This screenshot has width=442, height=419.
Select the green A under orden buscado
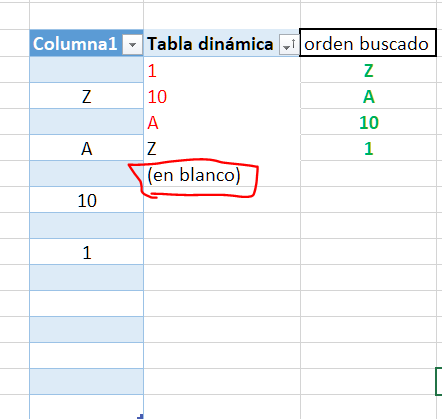[368, 96]
